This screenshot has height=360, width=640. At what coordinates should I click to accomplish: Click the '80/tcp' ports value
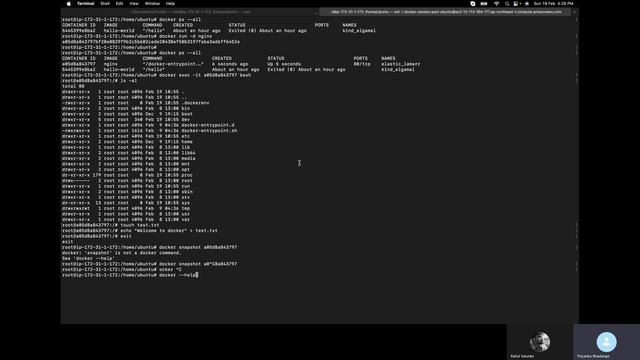pyautogui.click(x=362, y=64)
